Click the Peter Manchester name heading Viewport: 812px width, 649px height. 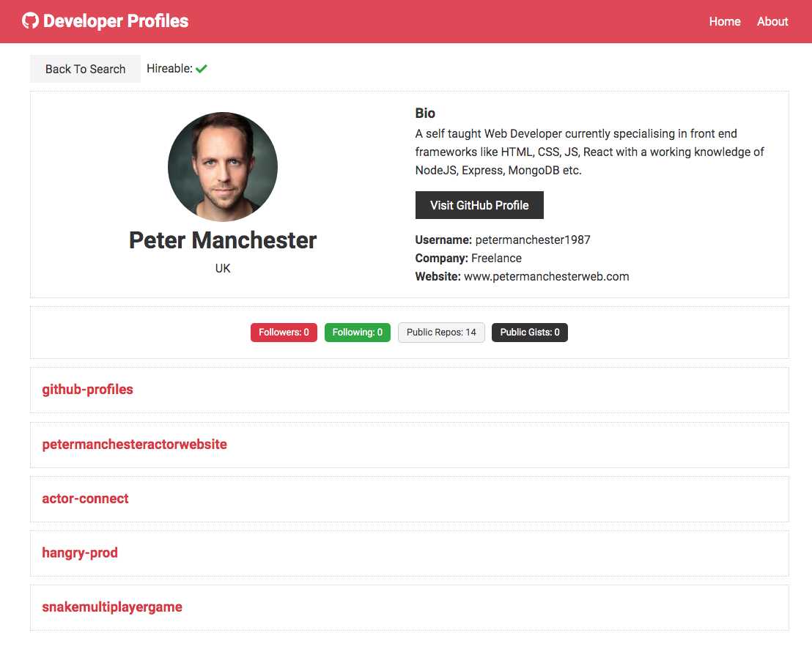pos(223,240)
